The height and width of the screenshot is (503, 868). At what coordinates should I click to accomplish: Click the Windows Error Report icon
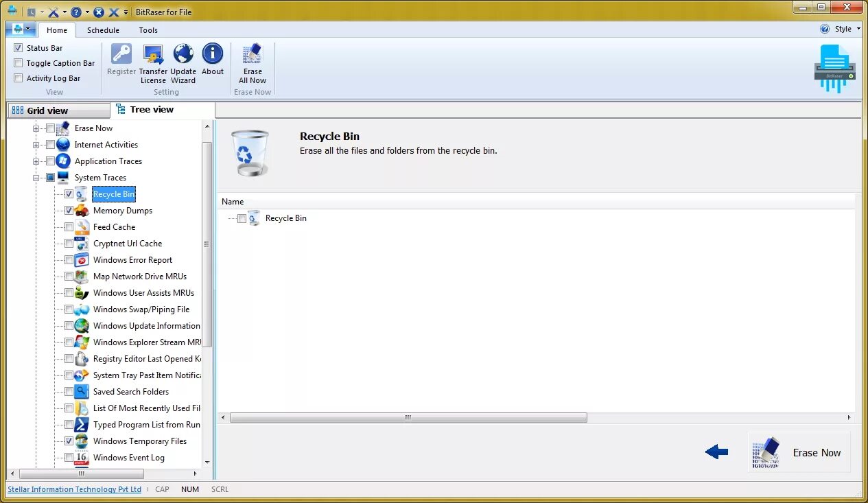click(x=82, y=260)
